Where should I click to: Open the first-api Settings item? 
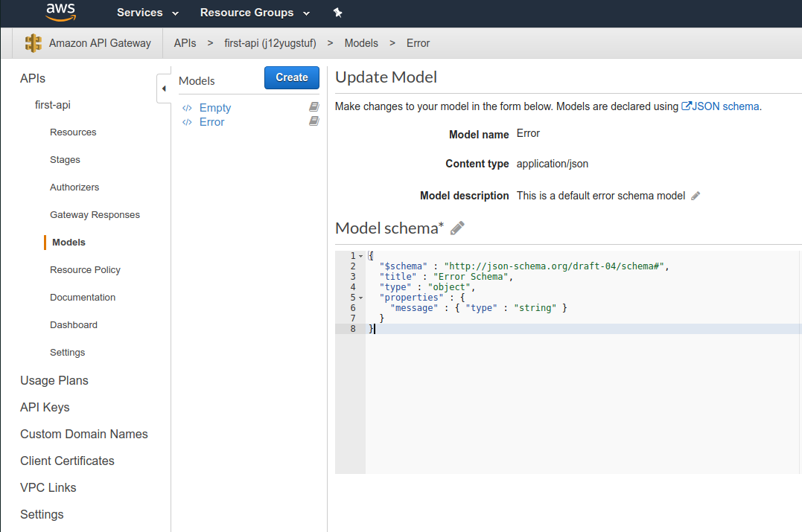[x=68, y=353]
